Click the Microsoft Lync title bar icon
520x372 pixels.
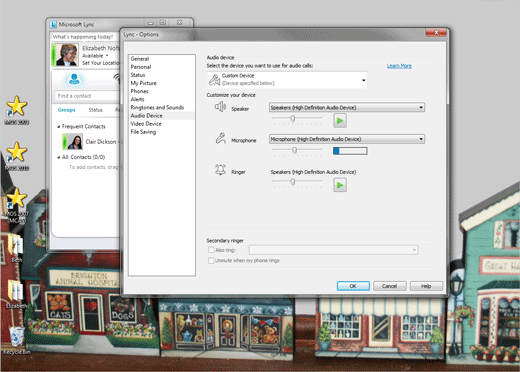point(53,24)
